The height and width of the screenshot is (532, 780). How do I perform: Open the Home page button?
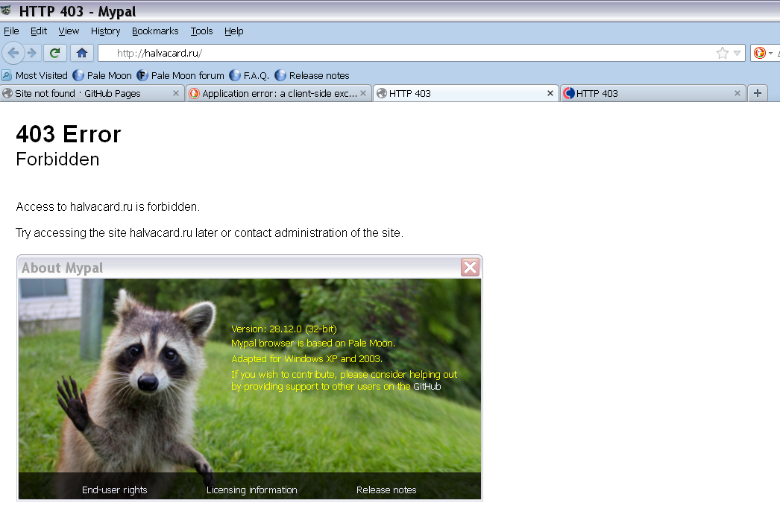[82, 53]
